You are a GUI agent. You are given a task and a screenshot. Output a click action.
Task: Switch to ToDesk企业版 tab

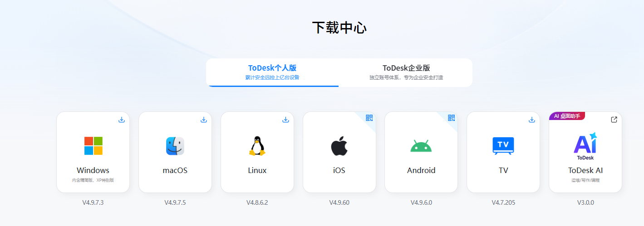click(x=406, y=72)
